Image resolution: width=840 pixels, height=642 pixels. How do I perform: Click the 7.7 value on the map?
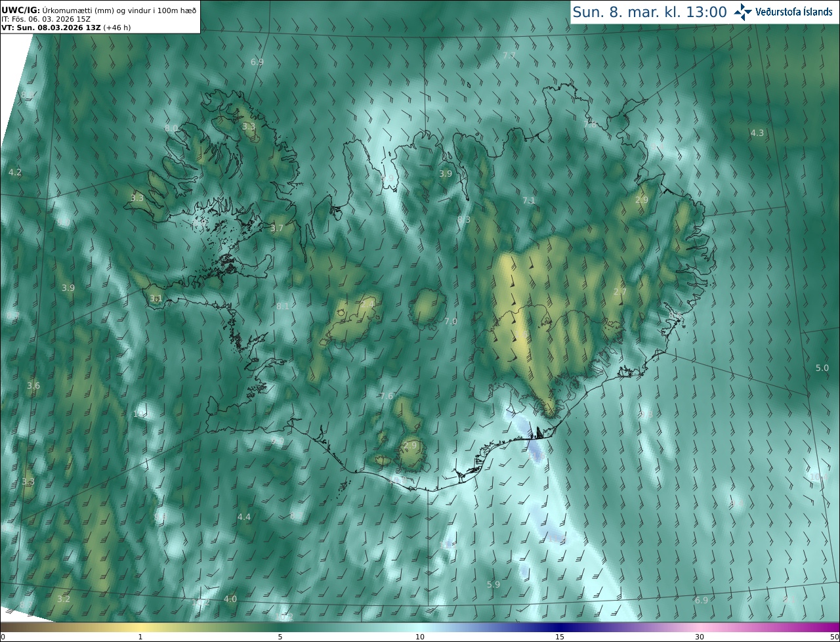coord(509,56)
